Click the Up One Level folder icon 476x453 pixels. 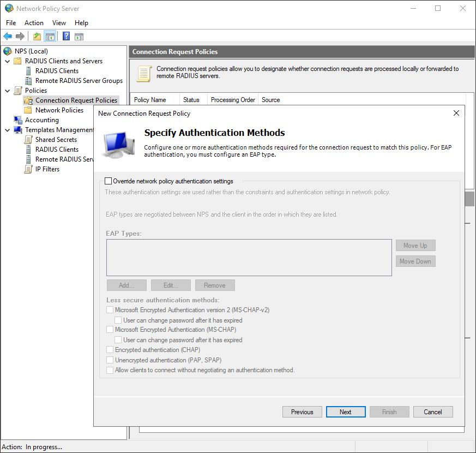pyautogui.click(x=37, y=37)
